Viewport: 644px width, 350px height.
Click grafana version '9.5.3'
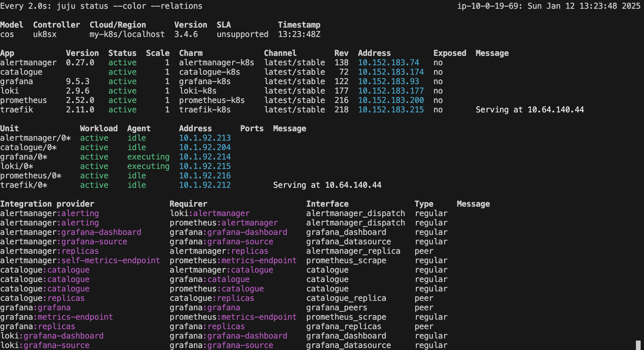pos(78,81)
